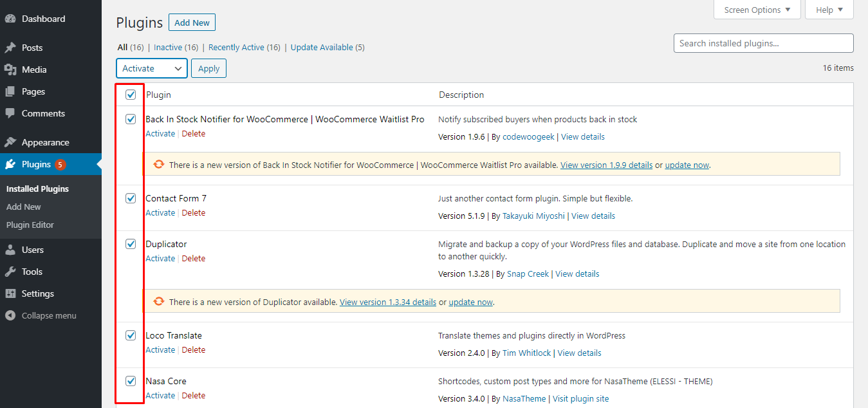This screenshot has height=408, width=868.
Task: Filter by Recently Active (16)
Action: [x=245, y=47]
